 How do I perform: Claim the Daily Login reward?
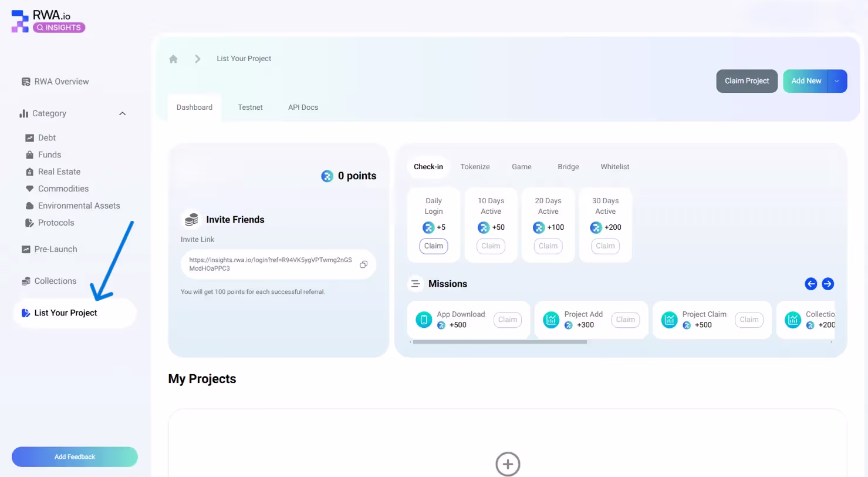[434, 246]
